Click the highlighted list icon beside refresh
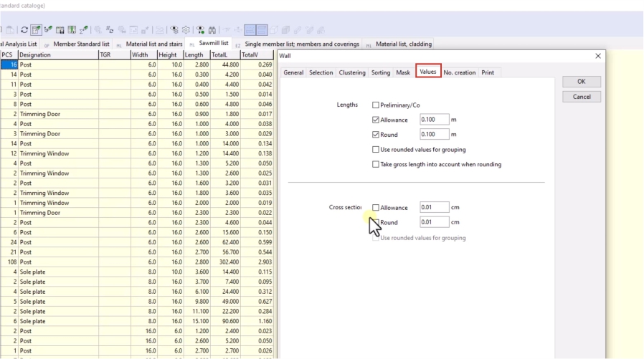Screen dimensions: 644x359 pos(36,30)
